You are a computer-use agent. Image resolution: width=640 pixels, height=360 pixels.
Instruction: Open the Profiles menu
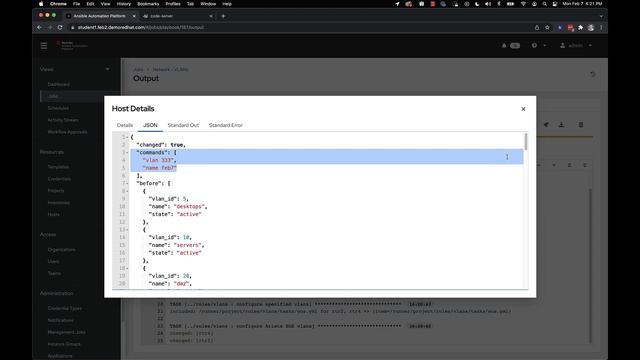point(173,4)
